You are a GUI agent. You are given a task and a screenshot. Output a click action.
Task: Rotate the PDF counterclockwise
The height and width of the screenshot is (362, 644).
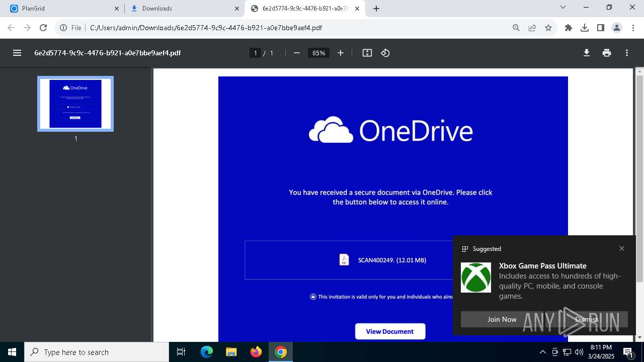coord(385,53)
